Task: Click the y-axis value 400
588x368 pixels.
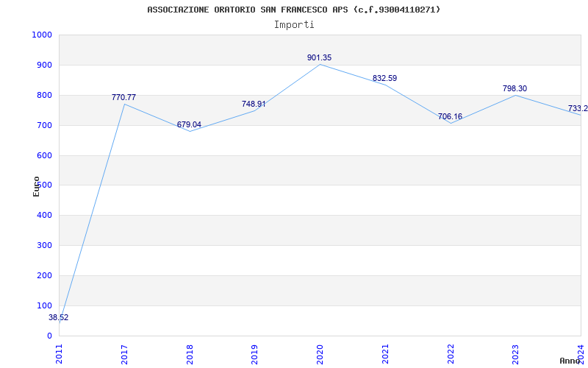Action: click(x=45, y=216)
